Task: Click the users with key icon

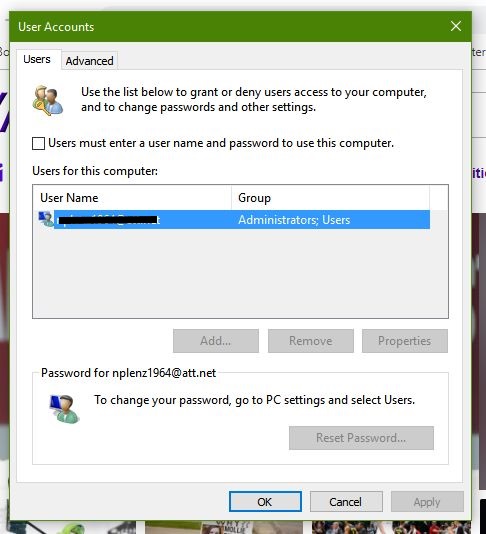Action: [48, 100]
